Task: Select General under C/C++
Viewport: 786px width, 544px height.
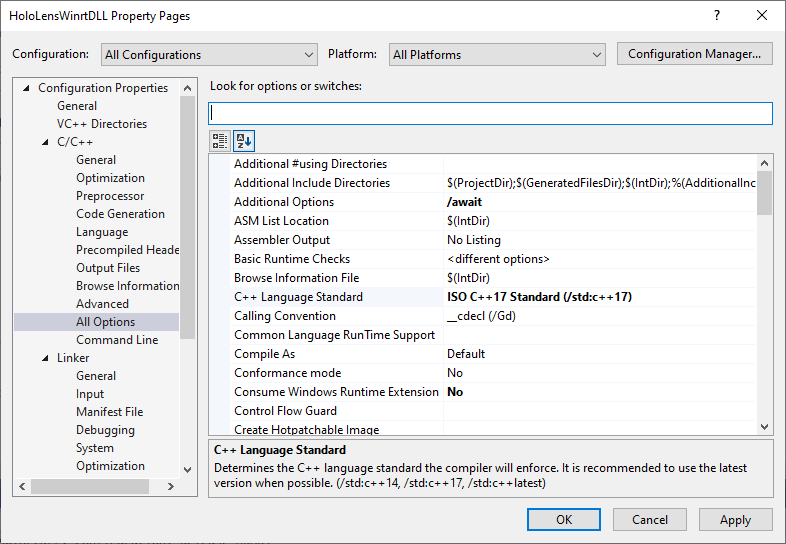Action: click(96, 160)
